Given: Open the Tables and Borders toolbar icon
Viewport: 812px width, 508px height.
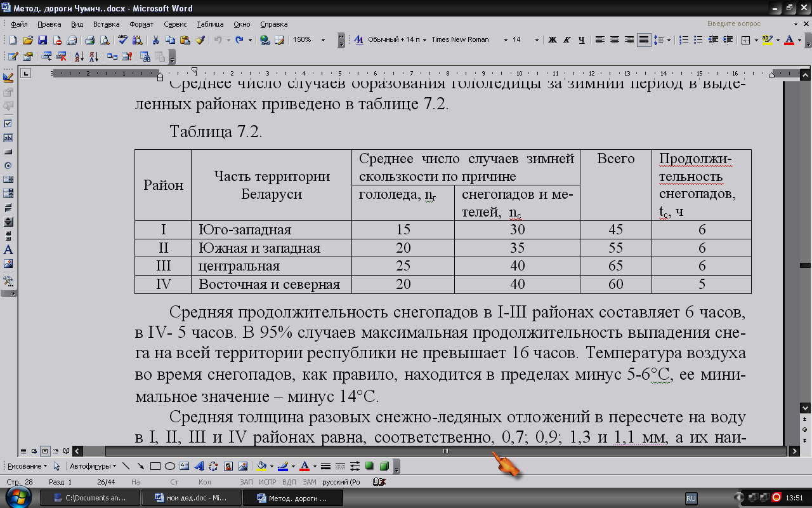Looking at the screenshot, I should [x=279, y=40].
